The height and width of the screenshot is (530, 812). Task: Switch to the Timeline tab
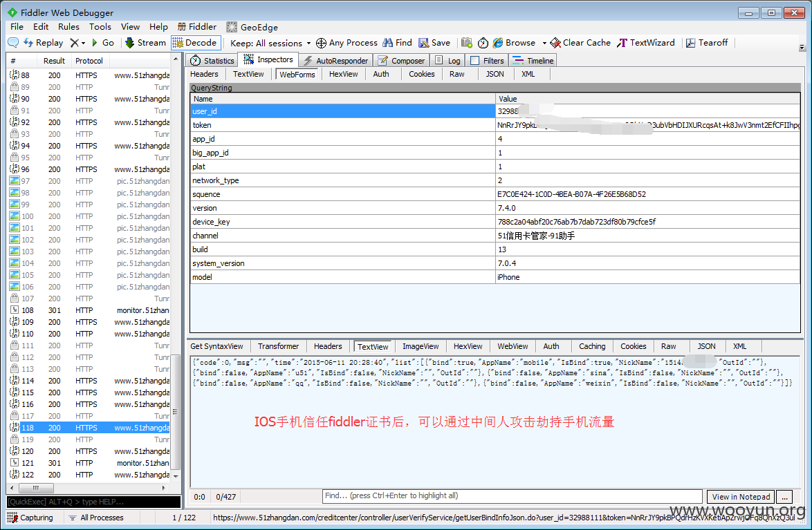coord(533,61)
